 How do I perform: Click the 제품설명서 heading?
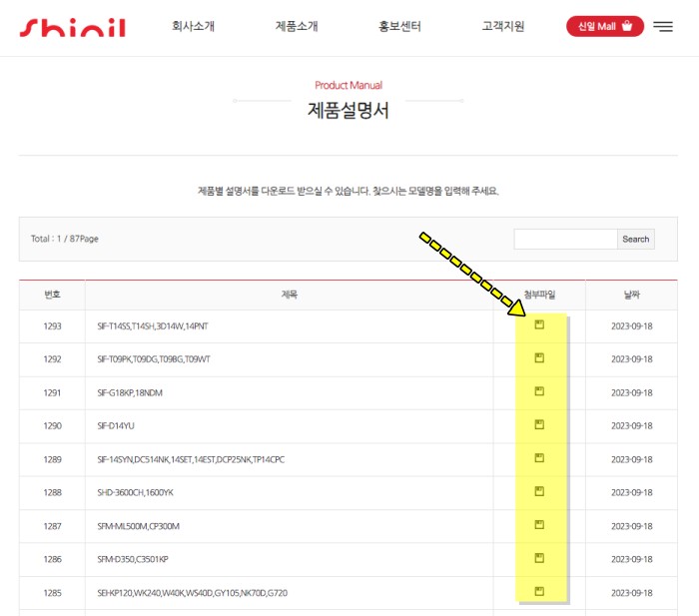(349, 110)
